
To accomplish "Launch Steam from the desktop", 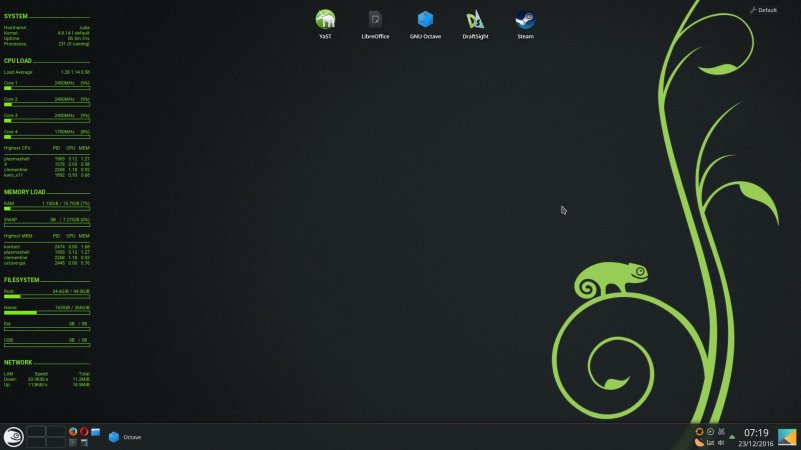I will tap(525, 24).
